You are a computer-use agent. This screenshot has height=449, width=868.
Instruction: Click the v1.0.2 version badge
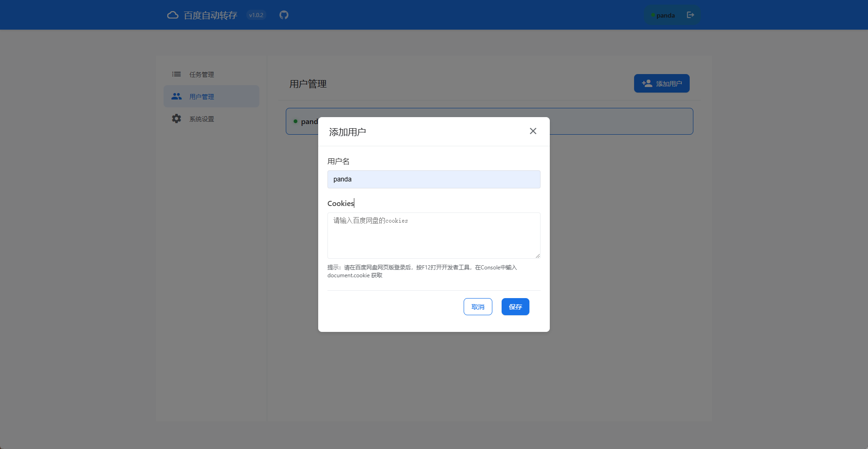pos(256,15)
